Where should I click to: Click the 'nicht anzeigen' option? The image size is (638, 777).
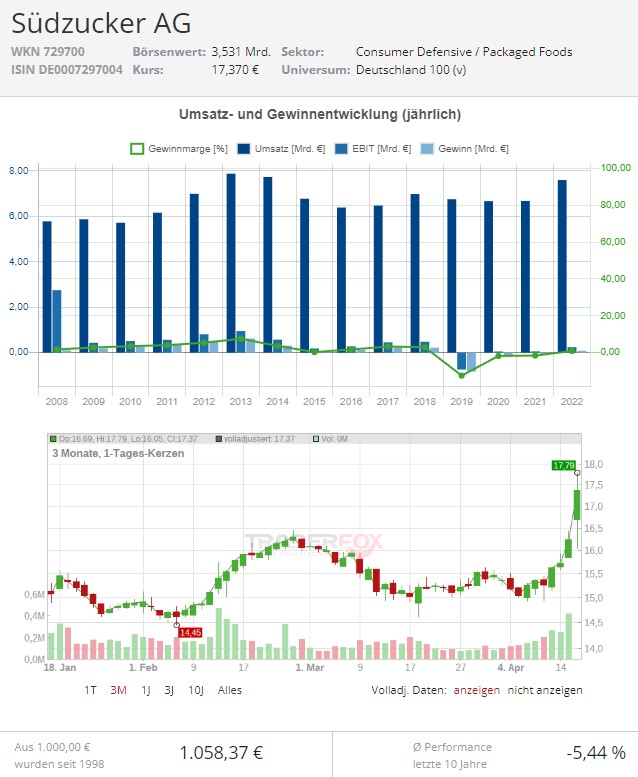(x=545, y=689)
